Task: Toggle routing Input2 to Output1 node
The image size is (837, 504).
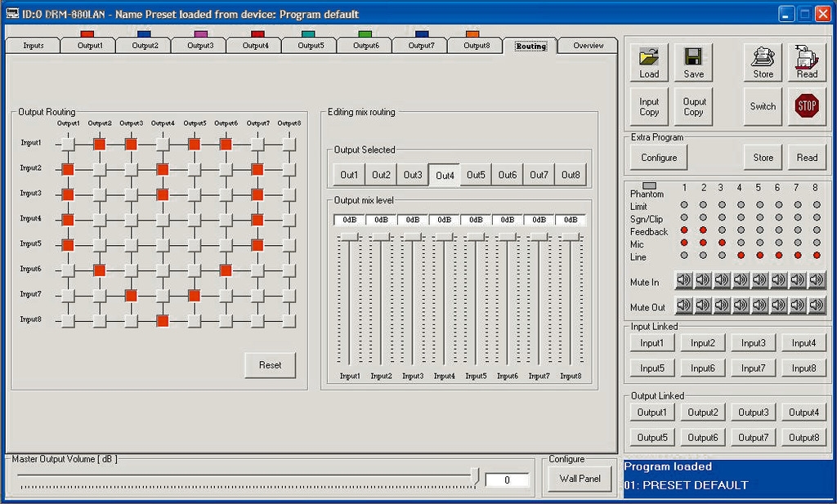Action: tap(68, 170)
